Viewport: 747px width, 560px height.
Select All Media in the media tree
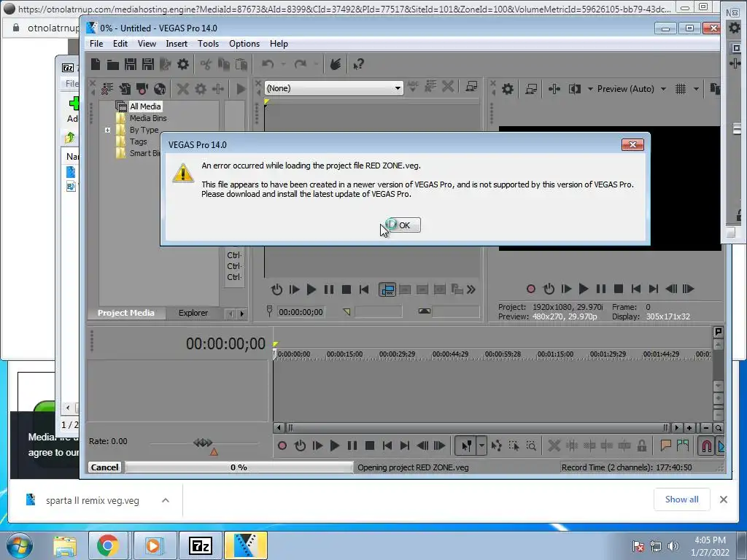point(145,106)
